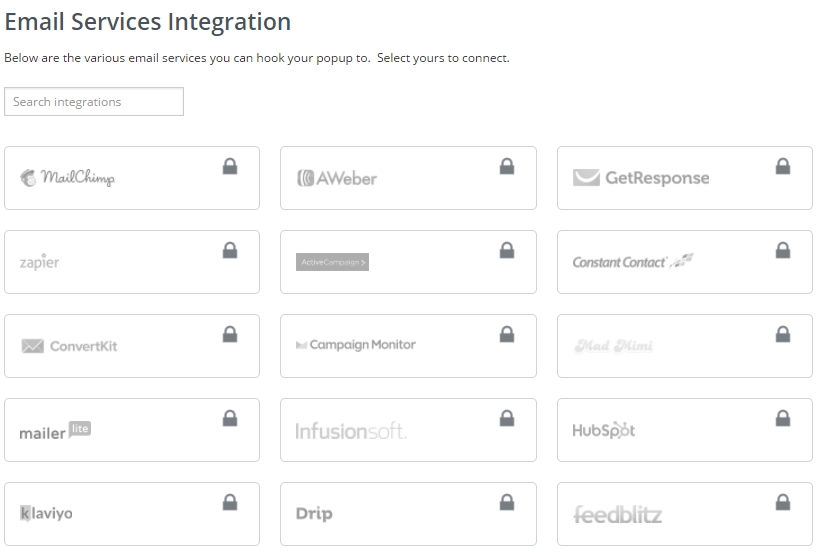Pick the Infusionsoft logo

coord(351,431)
